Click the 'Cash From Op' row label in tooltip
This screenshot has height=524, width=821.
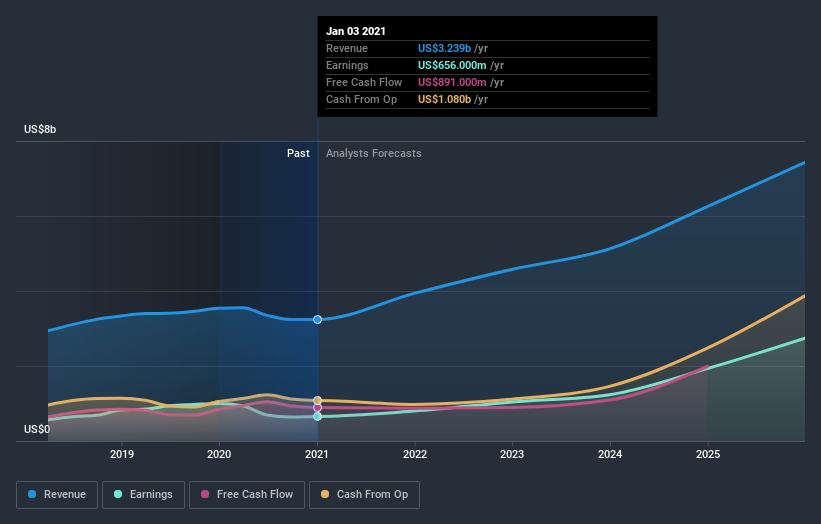[361, 99]
